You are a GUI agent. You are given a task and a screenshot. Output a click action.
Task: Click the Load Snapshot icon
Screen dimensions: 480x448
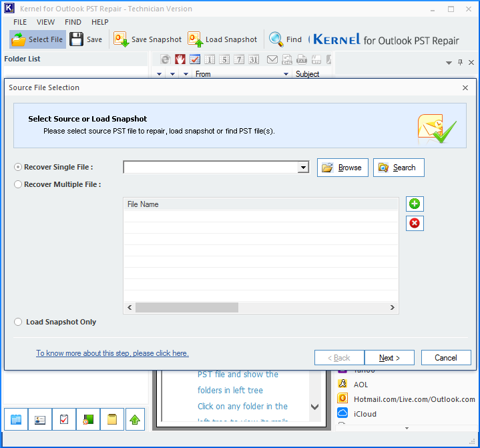[196, 39]
